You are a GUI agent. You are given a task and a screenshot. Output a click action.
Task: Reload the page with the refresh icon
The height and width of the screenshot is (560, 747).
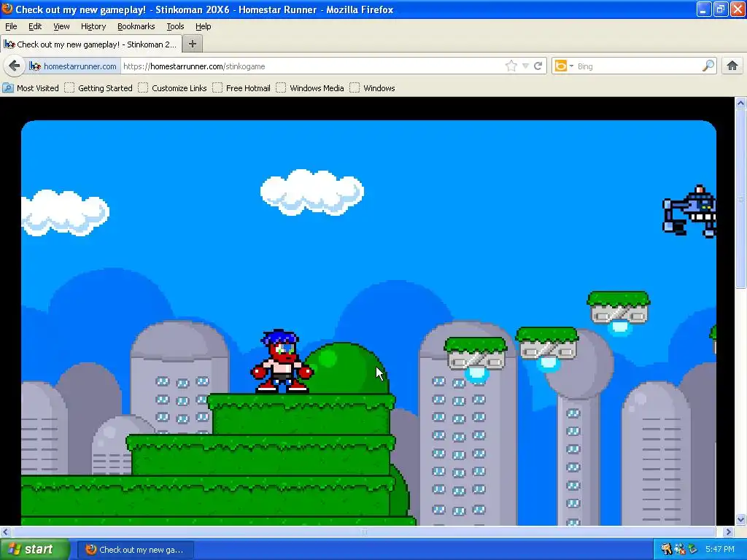pos(538,66)
